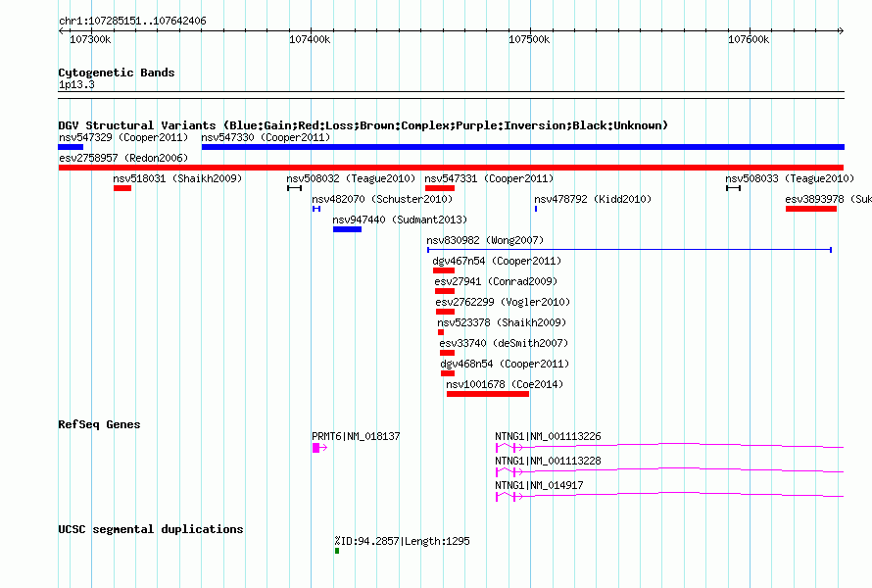
Task: Click the Cytogenetic Bands track title
Action: point(117,73)
